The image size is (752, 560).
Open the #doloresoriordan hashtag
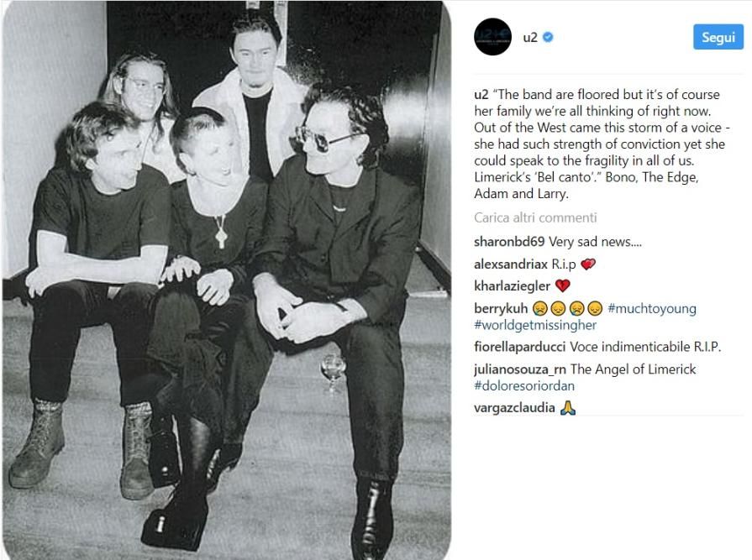(523, 385)
